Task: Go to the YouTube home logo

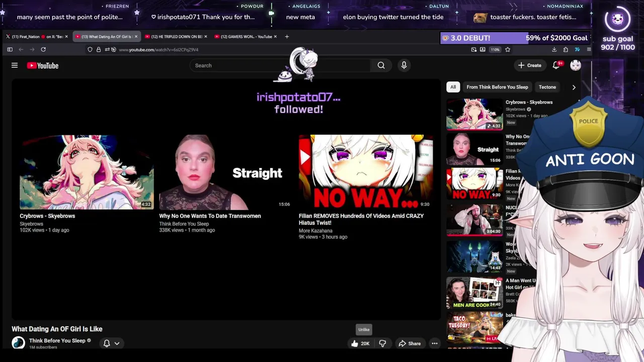Action: tap(43, 65)
